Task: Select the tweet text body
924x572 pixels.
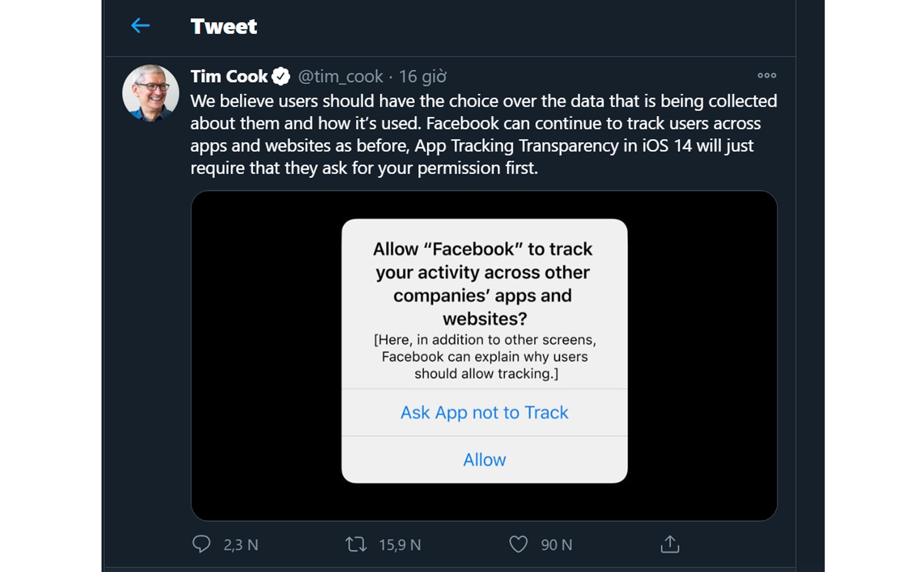Action: tap(483, 133)
